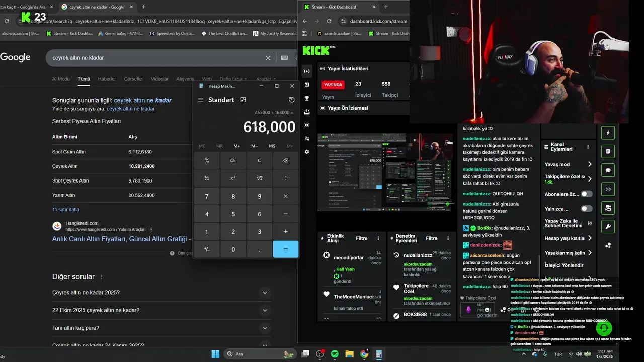Image resolution: width=644 pixels, height=362 pixels.
Task: Switch to AI Modu tab on Google
Action: point(61,79)
